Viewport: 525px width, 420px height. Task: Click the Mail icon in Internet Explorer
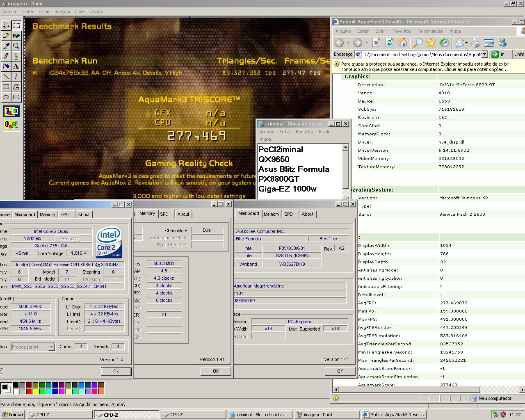coord(459,43)
